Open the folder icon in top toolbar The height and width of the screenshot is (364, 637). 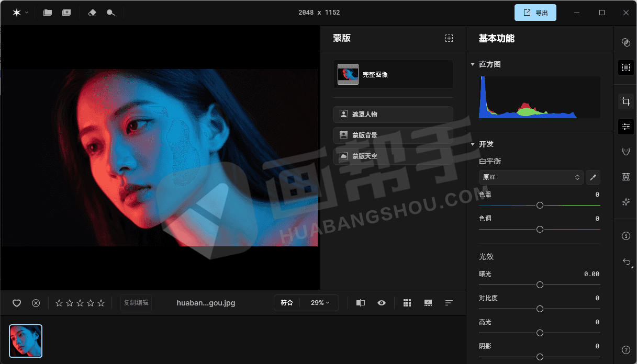48,13
